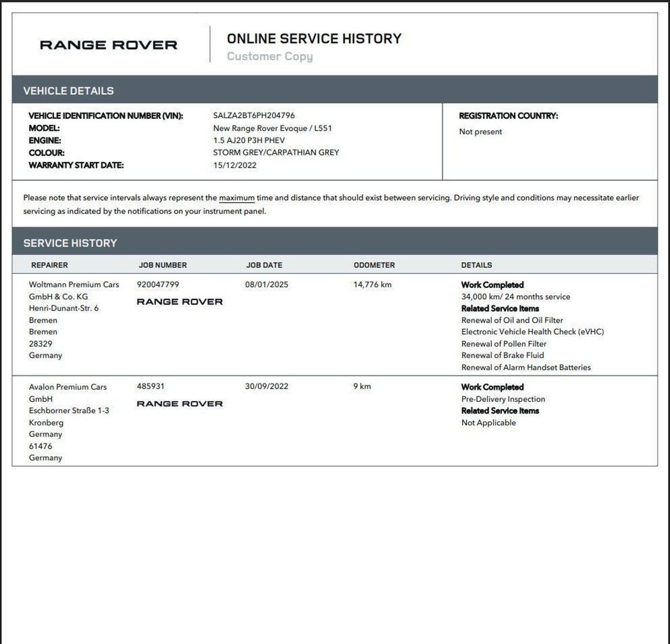
Task: Select job date 08/01/2025
Action: tap(267, 284)
